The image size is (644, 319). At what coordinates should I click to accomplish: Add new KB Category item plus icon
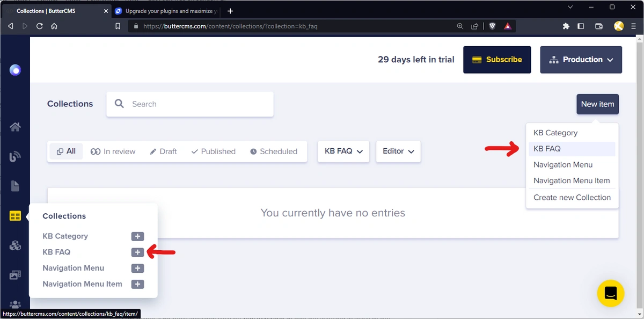coord(137,236)
